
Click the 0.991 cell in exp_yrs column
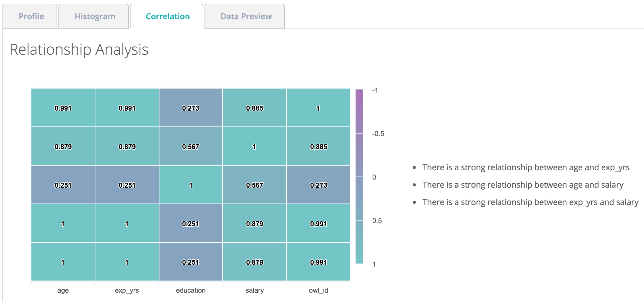pyautogui.click(x=127, y=108)
